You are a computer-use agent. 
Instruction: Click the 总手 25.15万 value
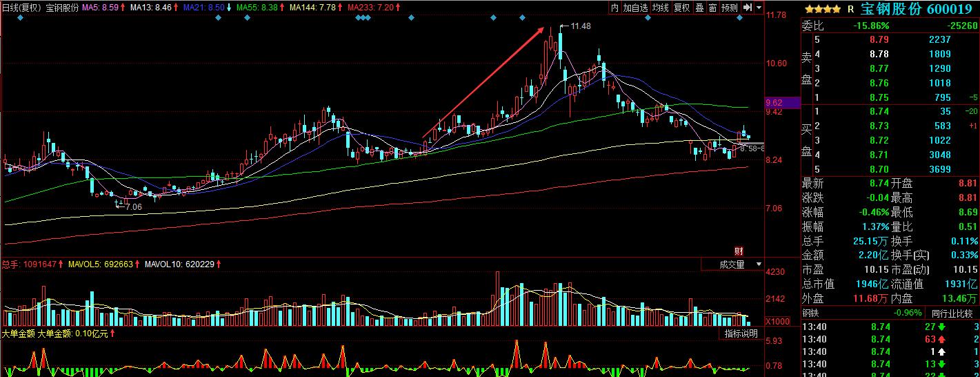pos(872,241)
